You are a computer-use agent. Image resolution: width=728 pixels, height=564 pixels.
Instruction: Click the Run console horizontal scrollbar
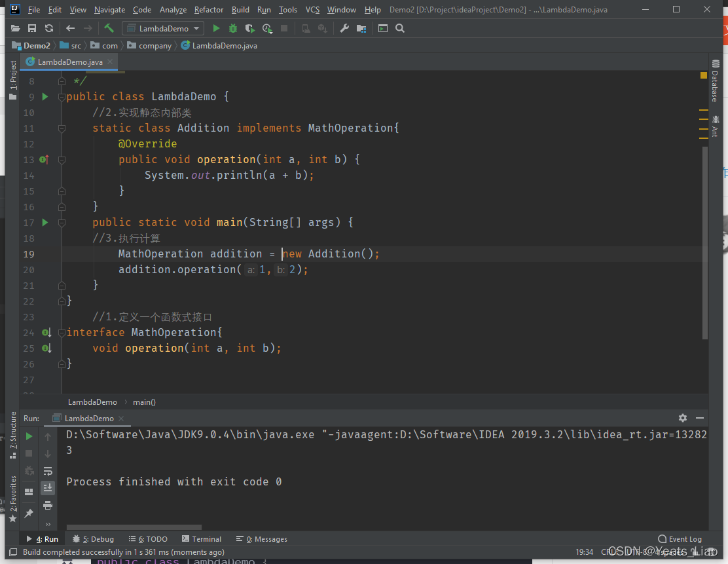[134, 527]
